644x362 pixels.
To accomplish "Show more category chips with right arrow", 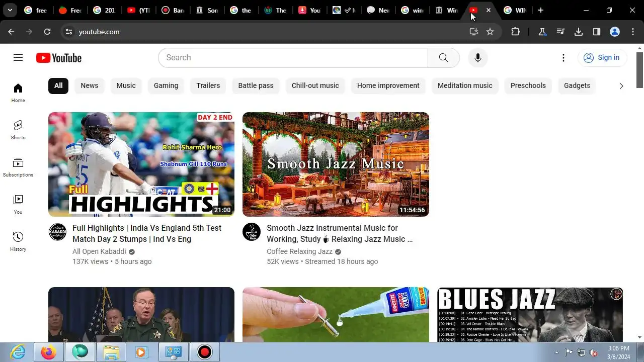I will (x=621, y=86).
